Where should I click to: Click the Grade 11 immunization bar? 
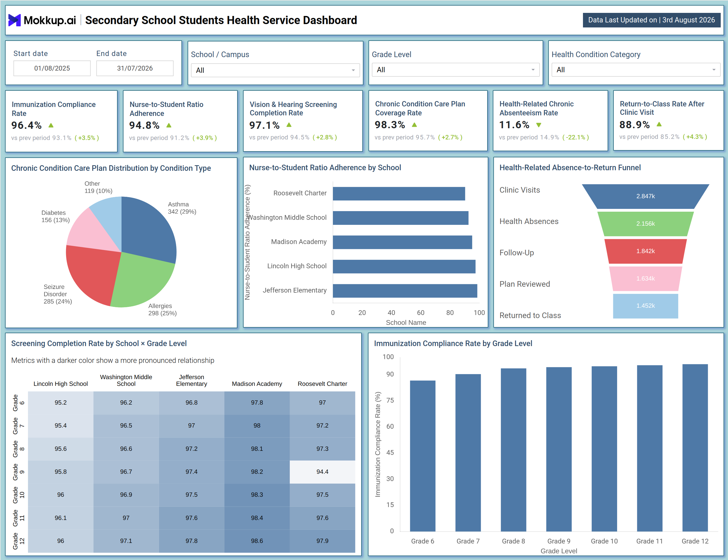[x=650, y=448]
